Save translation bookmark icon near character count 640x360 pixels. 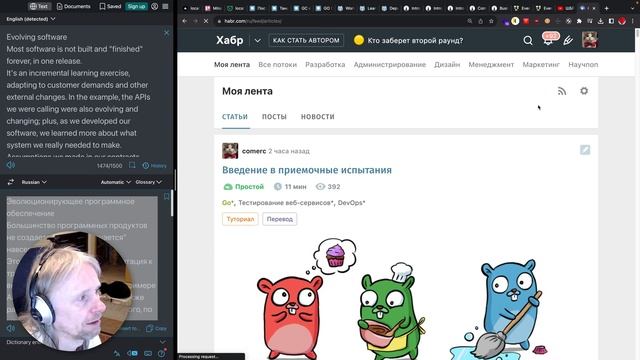(x=132, y=165)
